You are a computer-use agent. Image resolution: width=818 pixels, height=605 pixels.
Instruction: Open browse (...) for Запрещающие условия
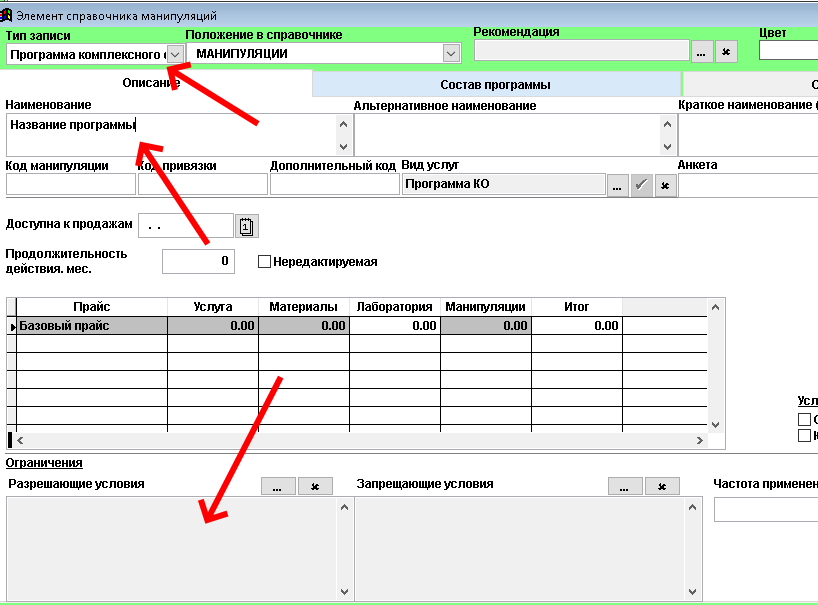[624, 486]
